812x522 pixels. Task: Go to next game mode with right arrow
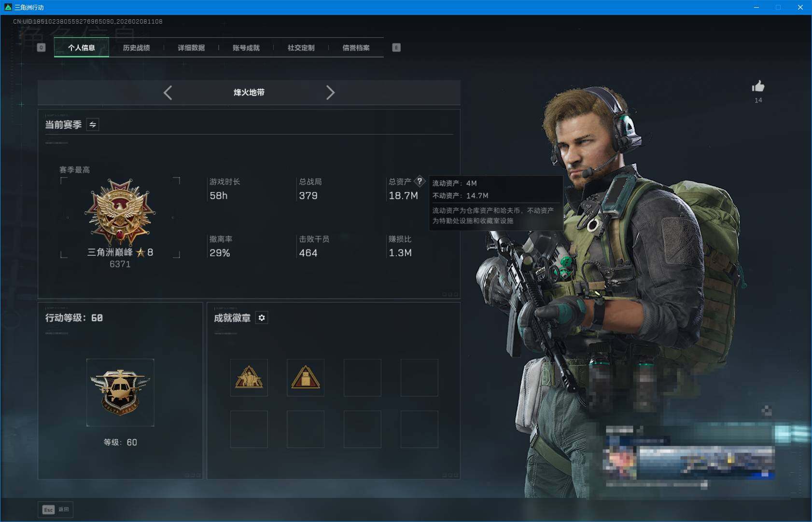tap(330, 93)
